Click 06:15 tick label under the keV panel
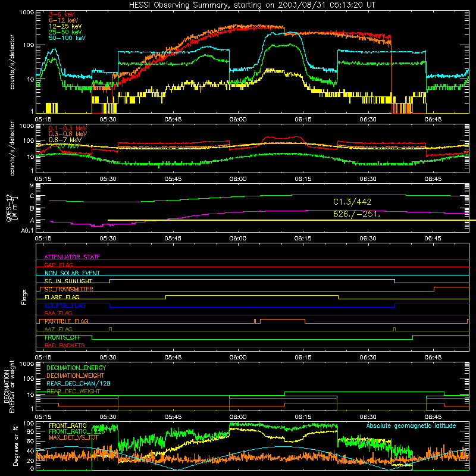 (303, 120)
